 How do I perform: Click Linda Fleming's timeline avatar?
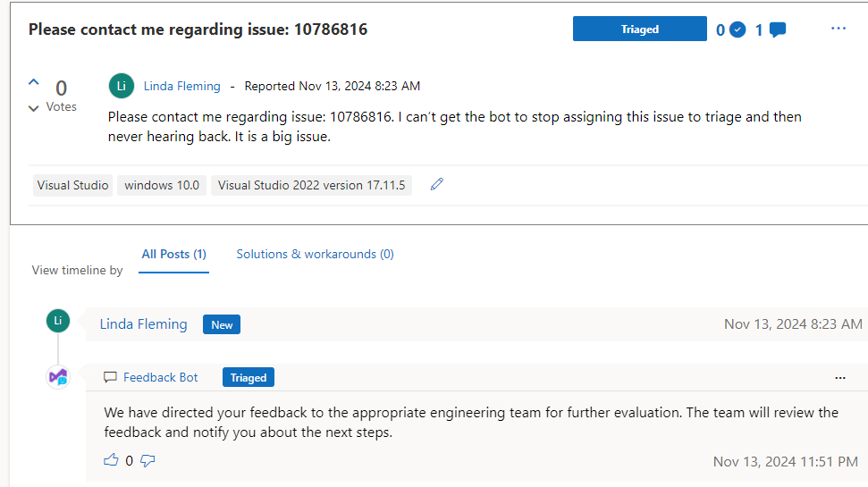pos(58,321)
